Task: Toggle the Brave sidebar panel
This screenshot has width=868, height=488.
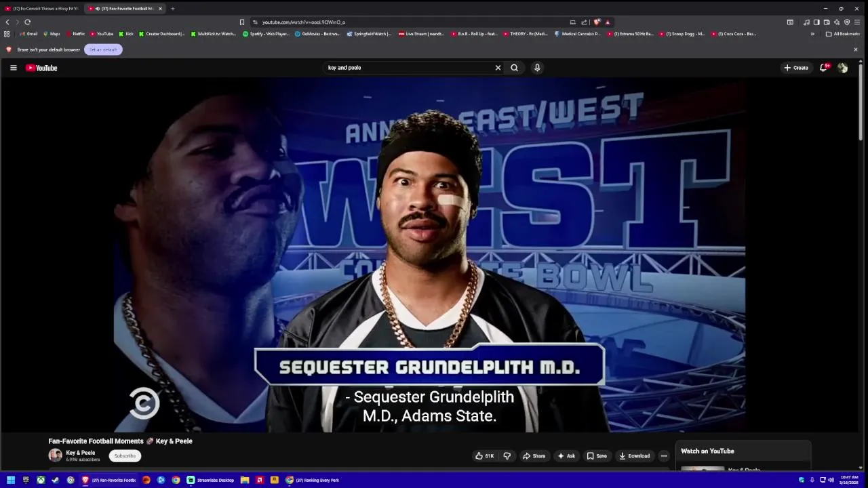Action: 816,22
